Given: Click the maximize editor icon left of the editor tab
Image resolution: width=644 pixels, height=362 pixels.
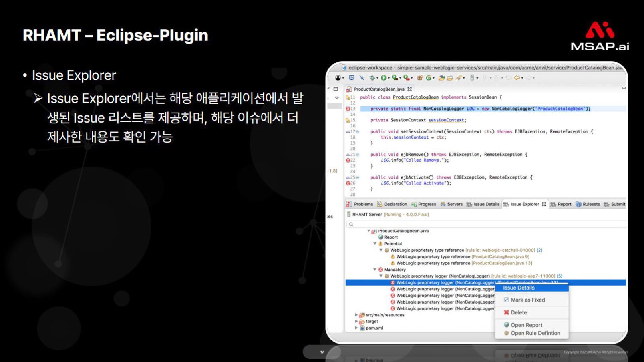Looking at the screenshot, I should pyautogui.click(x=336, y=89).
